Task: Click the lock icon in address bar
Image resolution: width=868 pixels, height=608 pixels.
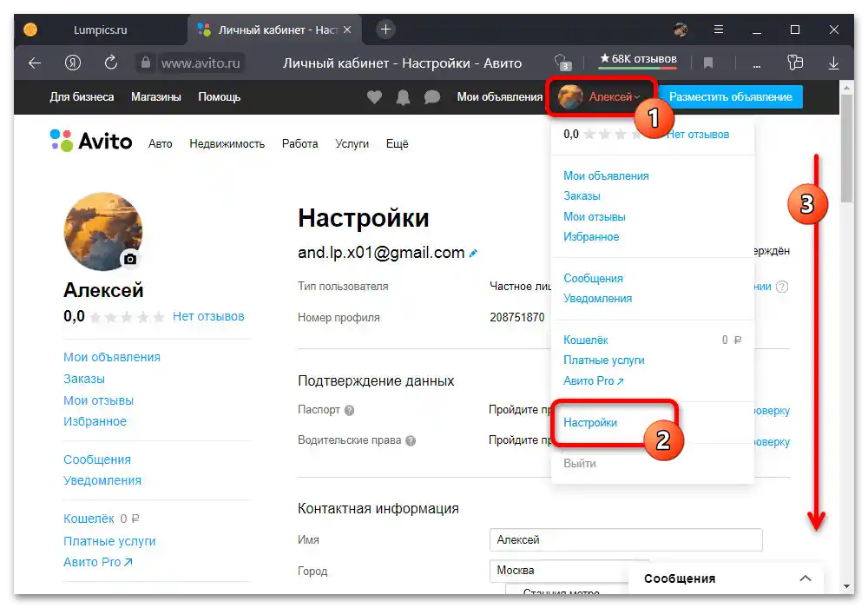Action: 145,63
